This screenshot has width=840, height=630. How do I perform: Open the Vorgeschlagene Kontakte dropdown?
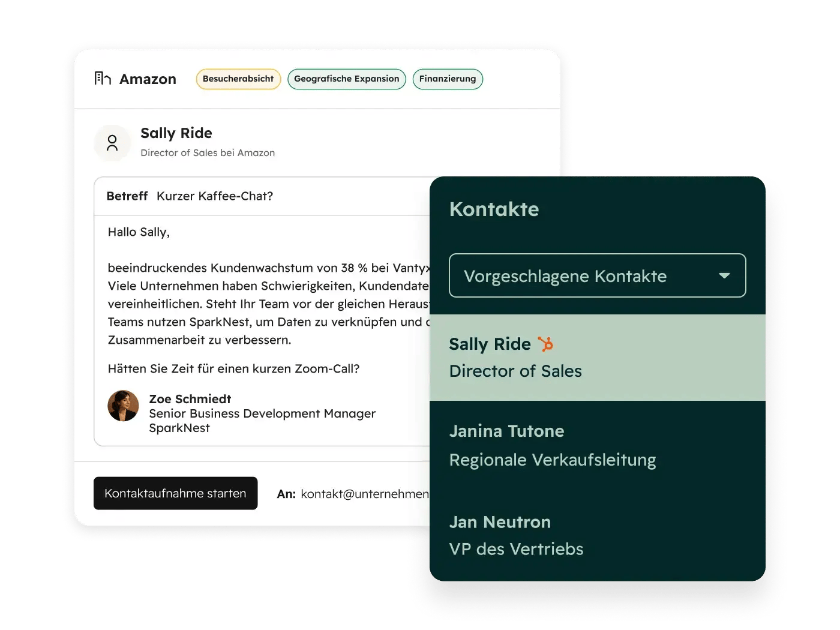coord(598,275)
